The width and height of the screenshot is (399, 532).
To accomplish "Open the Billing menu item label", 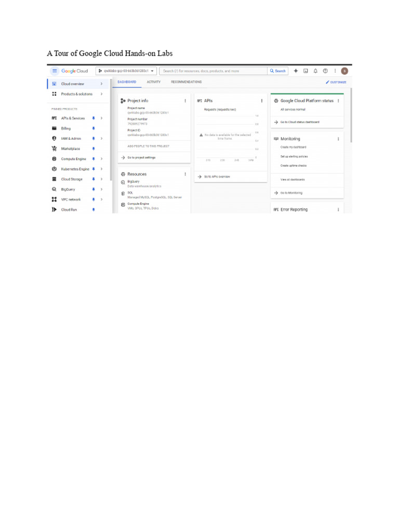I will (66, 128).
